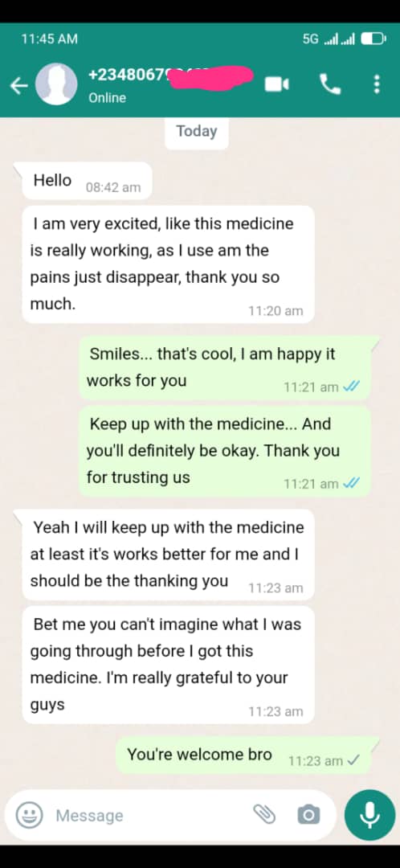The height and width of the screenshot is (868, 400).
Task: Select the Hello message bubble
Action: click(x=87, y=181)
